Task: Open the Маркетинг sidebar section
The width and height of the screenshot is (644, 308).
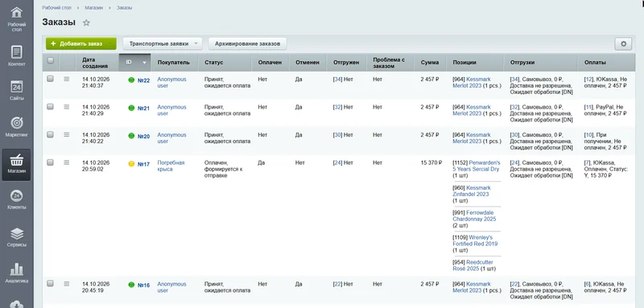Action: (16, 126)
